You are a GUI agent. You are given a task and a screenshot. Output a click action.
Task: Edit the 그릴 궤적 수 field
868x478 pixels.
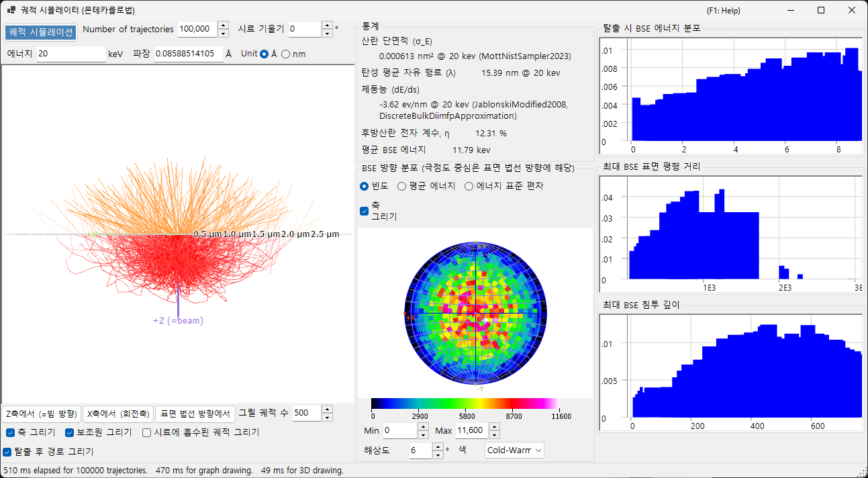click(x=307, y=414)
